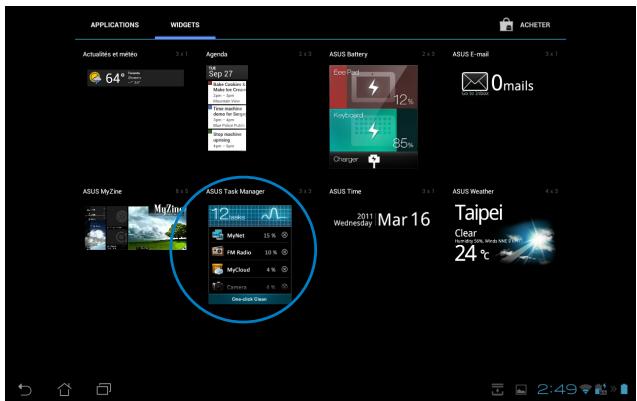Tap the Acheter label

535,25
